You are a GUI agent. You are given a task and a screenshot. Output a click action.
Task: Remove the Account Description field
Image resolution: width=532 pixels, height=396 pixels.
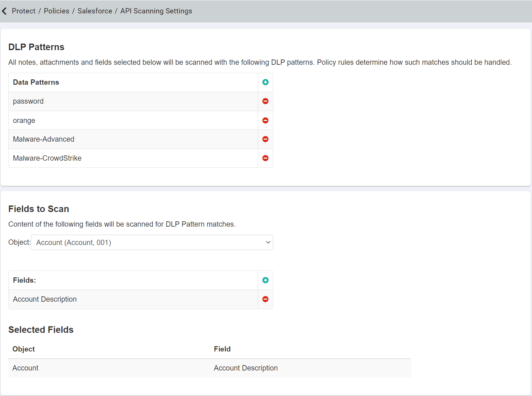(x=265, y=299)
